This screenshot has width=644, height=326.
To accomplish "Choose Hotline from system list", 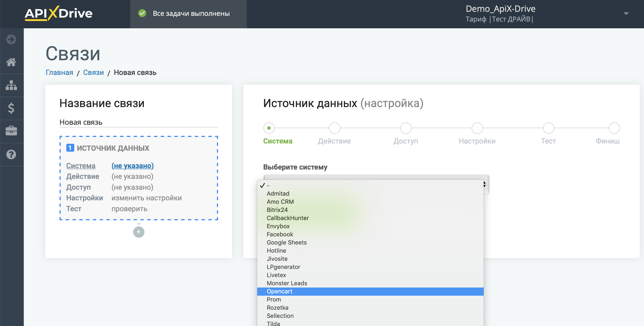I will point(370,251).
